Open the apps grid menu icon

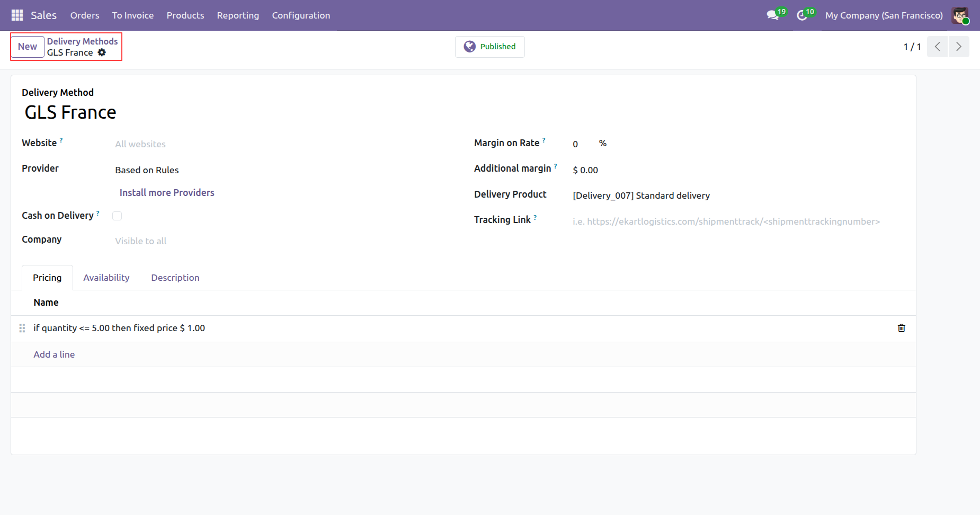[17, 15]
